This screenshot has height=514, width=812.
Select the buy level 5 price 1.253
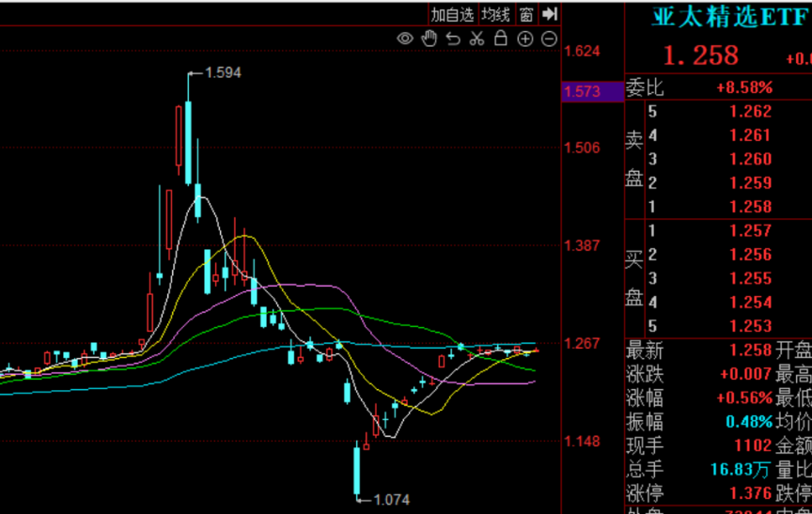pos(750,326)
